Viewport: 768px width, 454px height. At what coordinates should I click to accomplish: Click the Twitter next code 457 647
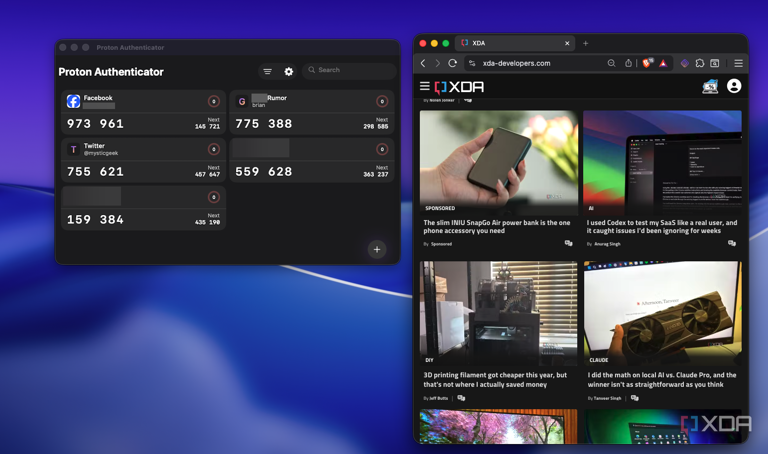pyautogui.click(x=208, y=174)
